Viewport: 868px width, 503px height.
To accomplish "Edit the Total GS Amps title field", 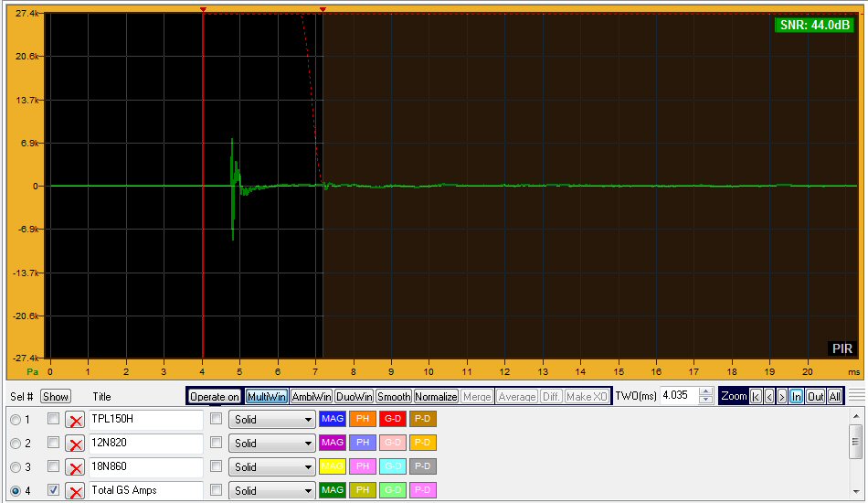I will pos(145,491).
